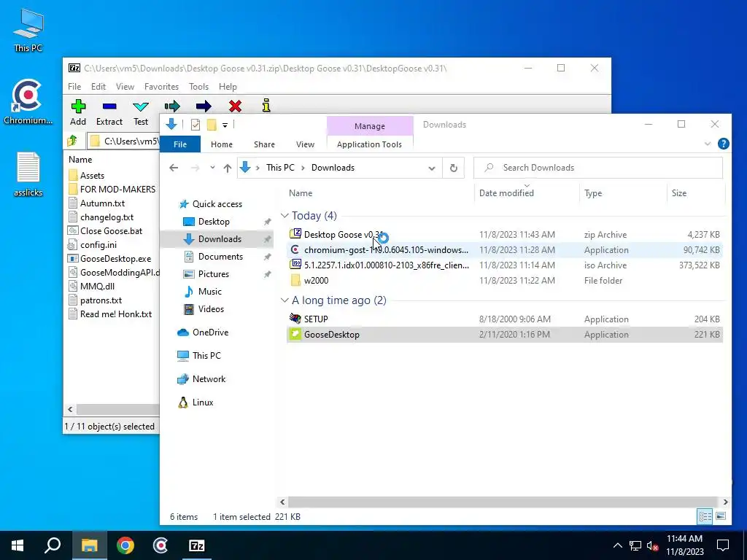This screenshot has width=747, height=560.
Task: Open the Application Tools tab
Action: coord(369,144)
